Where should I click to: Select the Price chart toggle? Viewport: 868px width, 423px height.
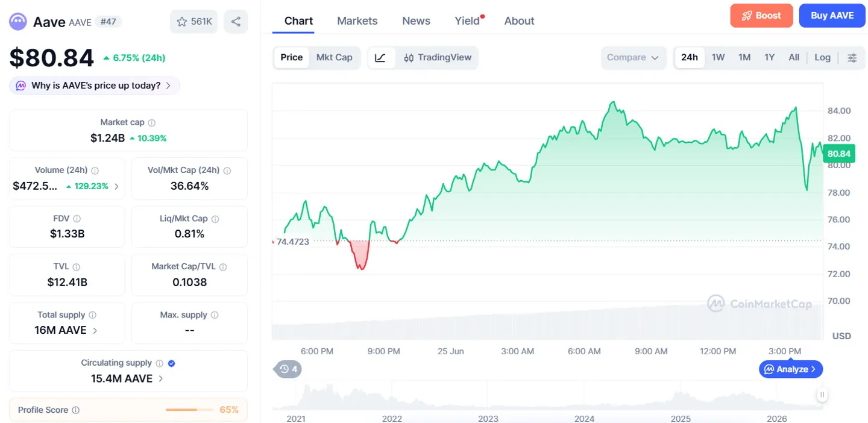tap(292, 57)
